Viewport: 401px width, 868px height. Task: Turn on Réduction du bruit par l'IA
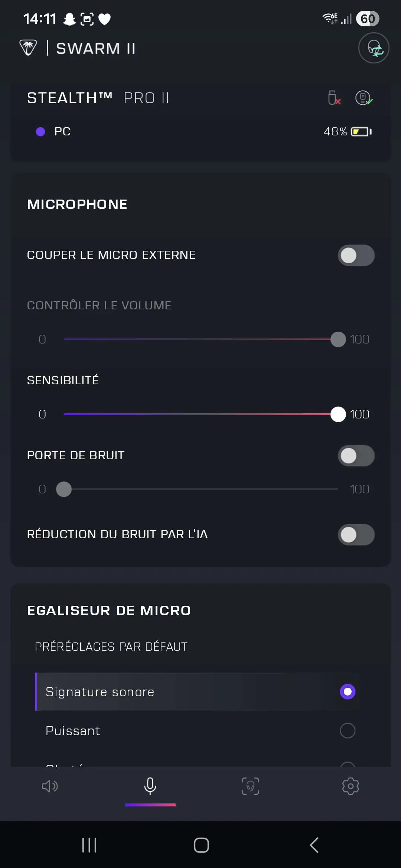[x=356, y=535]
